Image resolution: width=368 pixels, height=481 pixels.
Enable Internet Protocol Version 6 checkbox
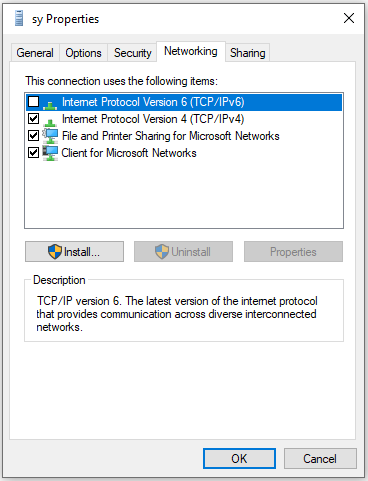coord(34,101)
